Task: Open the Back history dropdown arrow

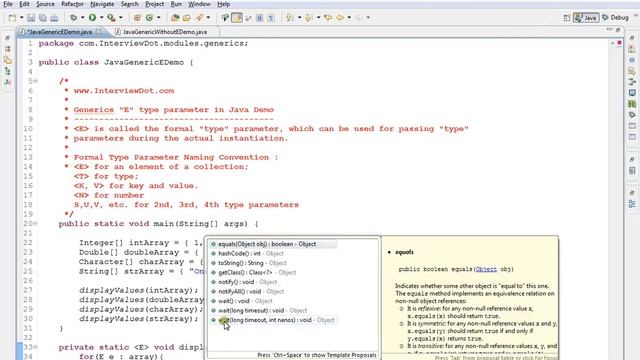Action: [x=349, y=18]
